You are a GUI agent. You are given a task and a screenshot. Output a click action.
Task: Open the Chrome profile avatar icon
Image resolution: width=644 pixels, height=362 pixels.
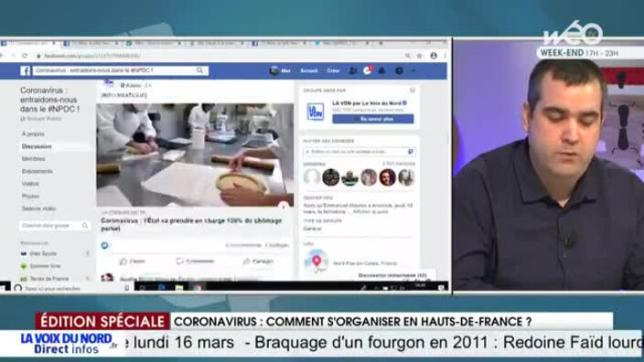434,56
